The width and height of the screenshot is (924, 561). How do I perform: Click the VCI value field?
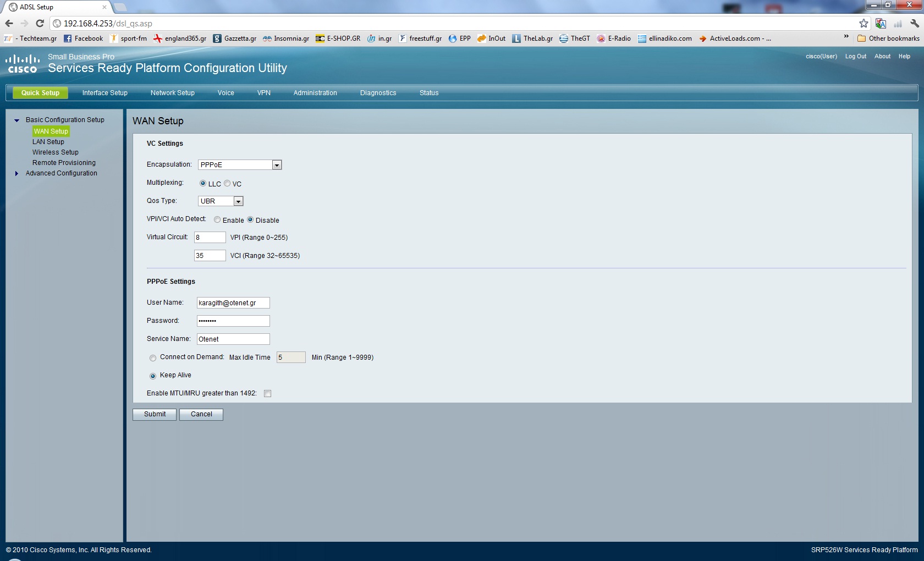(x=210, y=256)
